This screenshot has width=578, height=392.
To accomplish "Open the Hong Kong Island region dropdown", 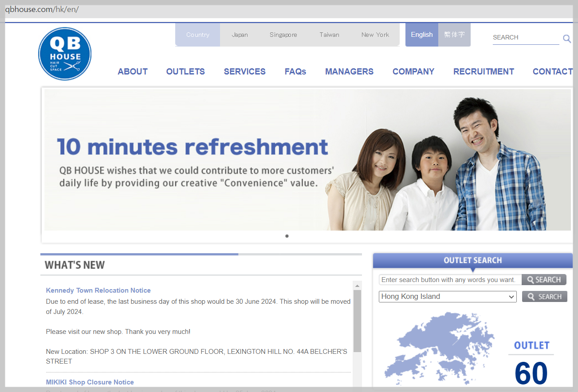I will (x=448, y=297).
